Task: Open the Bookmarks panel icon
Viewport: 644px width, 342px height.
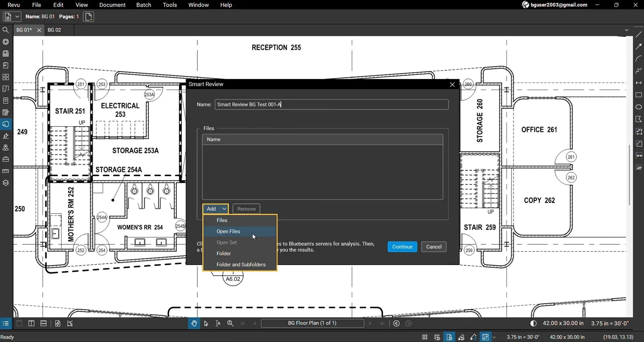Action: [x=6, y=65]
